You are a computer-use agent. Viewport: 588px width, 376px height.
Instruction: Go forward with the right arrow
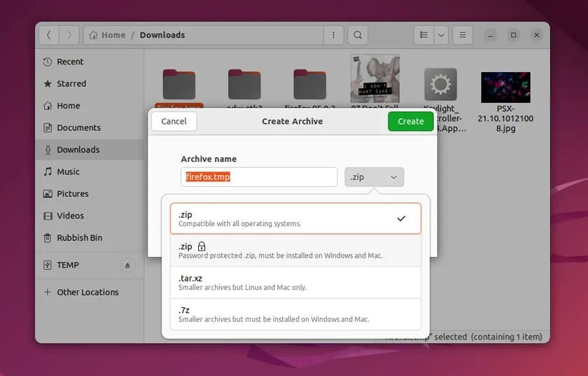[69, 35]
